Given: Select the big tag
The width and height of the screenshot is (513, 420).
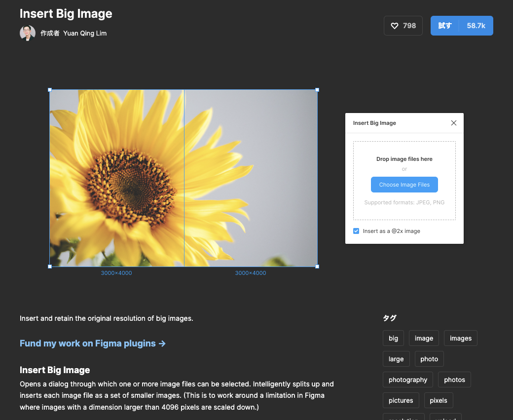Looking at the screenshot, I should click(x=393, y=338).
